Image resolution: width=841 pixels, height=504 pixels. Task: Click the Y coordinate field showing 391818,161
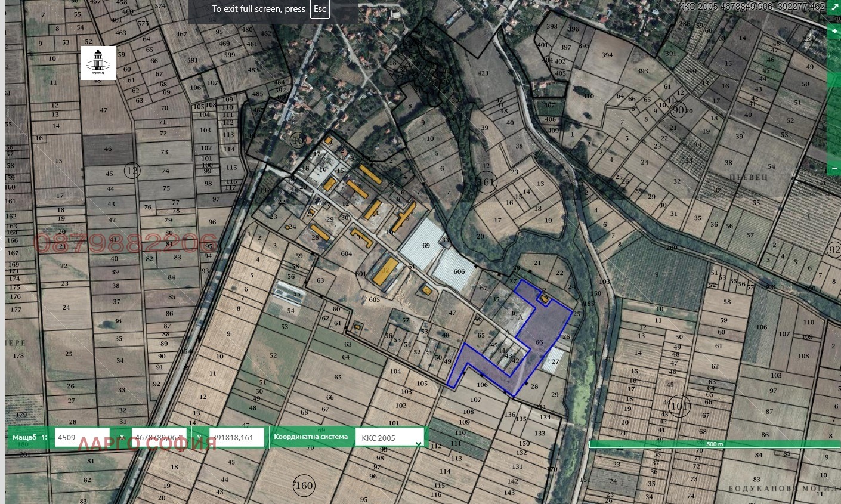click(x=236, y=437)
